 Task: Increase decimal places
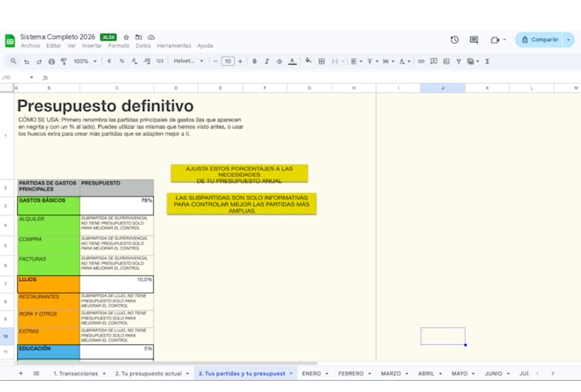[x=147, y=61]
